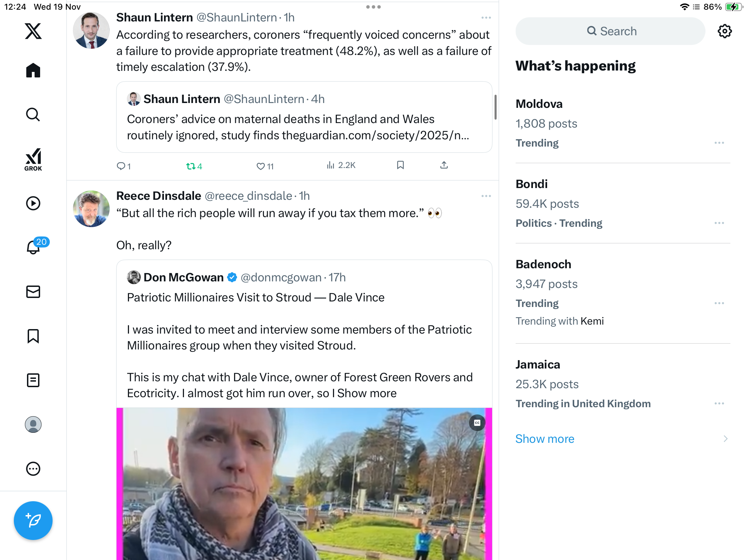Open notifications bell with 20 badge
The height and width of the screenshot is (560, 747).
34,247
